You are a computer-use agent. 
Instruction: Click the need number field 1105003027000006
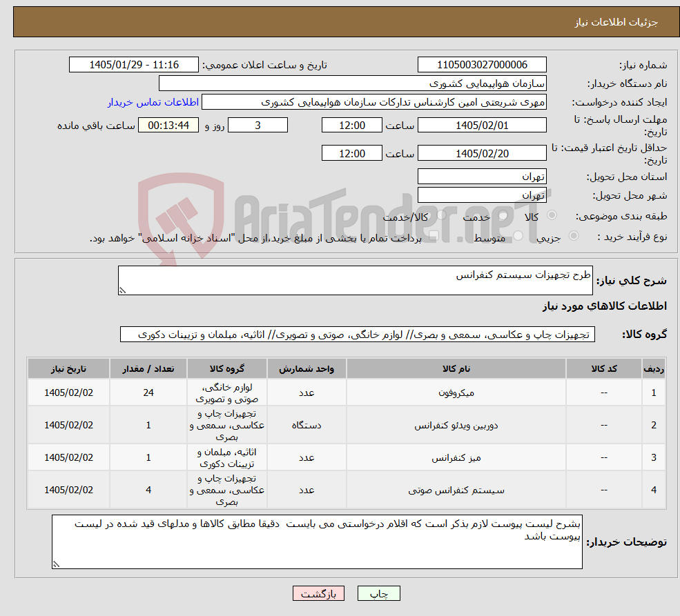[482, 65]
